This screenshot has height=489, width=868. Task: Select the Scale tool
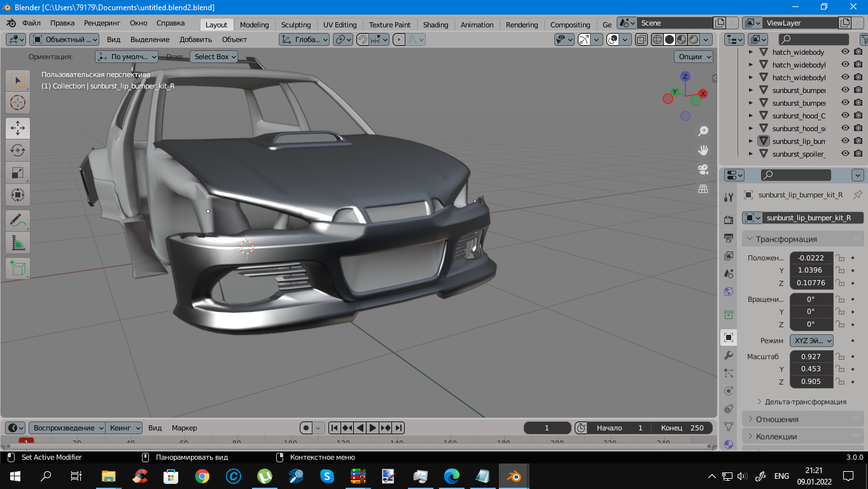tap(18, 173)
